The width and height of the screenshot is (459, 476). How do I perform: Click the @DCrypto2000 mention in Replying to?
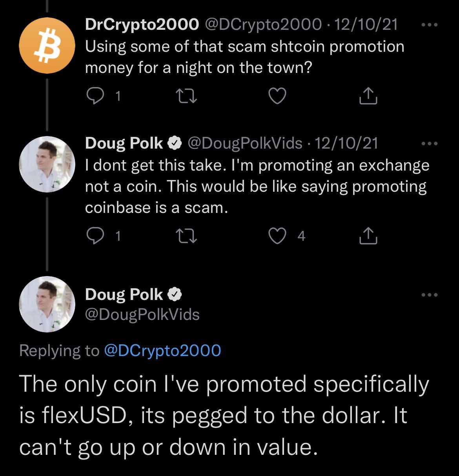click(162, 350)
